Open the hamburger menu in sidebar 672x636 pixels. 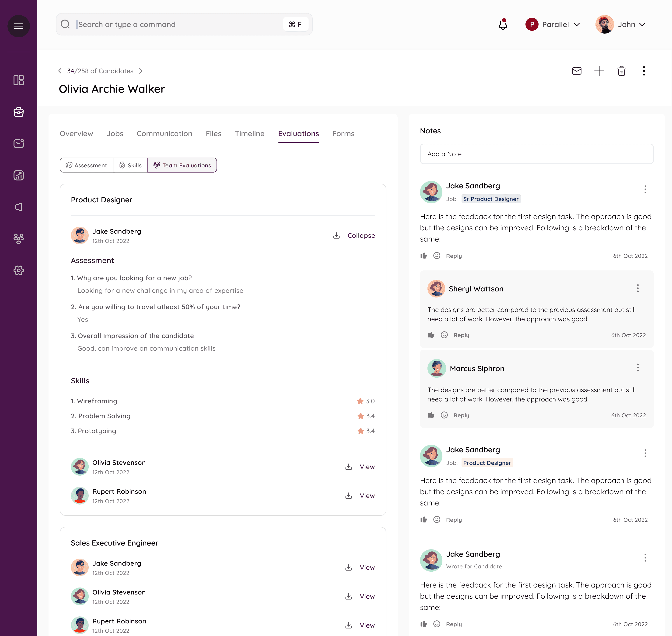(x=19, y=26)
